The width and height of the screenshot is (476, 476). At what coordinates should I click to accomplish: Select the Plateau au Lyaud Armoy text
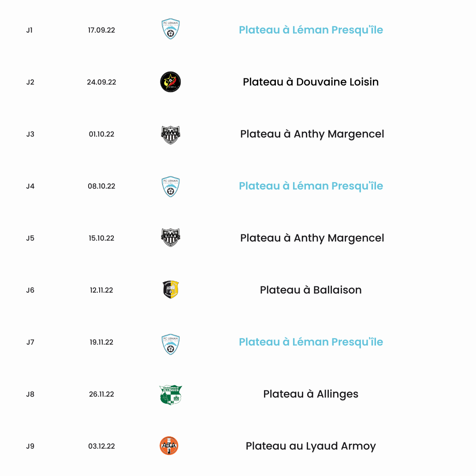coord(311,446)
